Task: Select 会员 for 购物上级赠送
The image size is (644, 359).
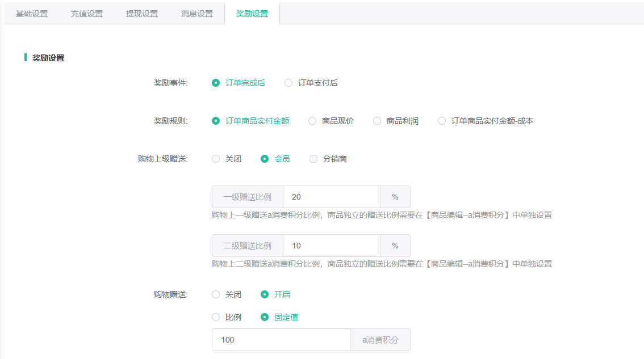Action: coord(265,159)
